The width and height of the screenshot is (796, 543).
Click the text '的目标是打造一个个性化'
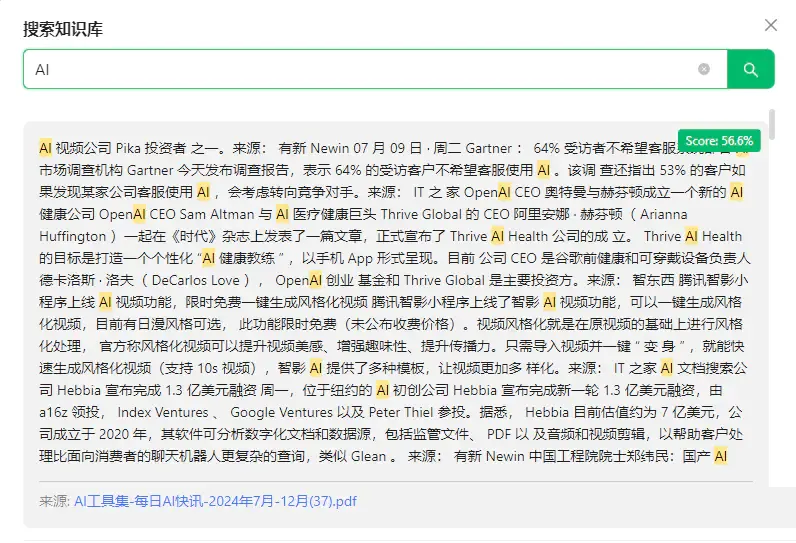click(x=116, y=258)
